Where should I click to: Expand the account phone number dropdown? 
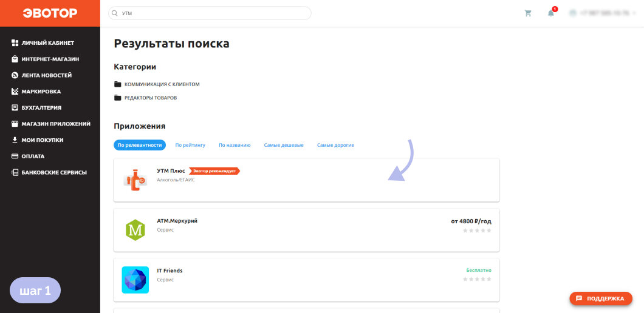pyautogui.click(x=603, y=13)
